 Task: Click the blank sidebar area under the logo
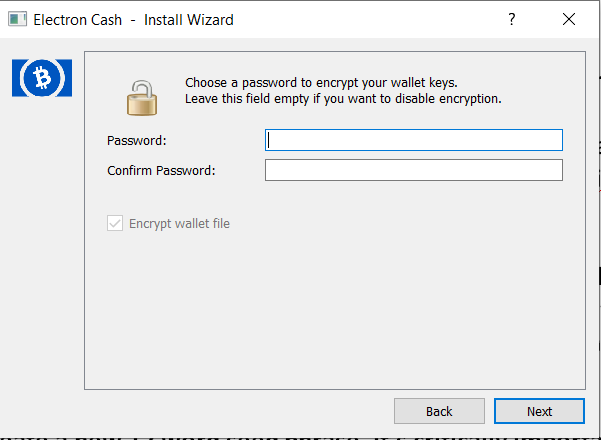(x=39, y=250)
